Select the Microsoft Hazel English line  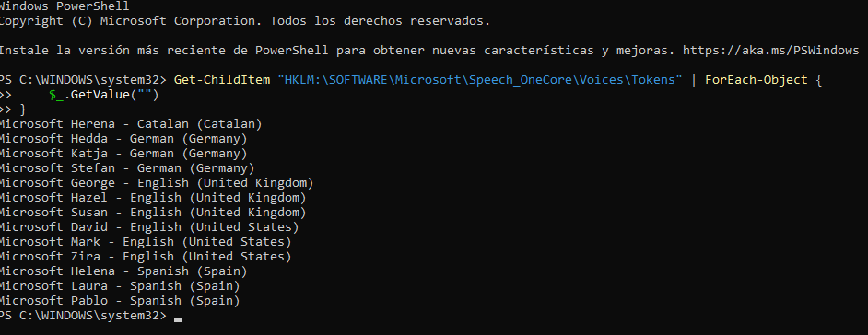tap(153, 197)
